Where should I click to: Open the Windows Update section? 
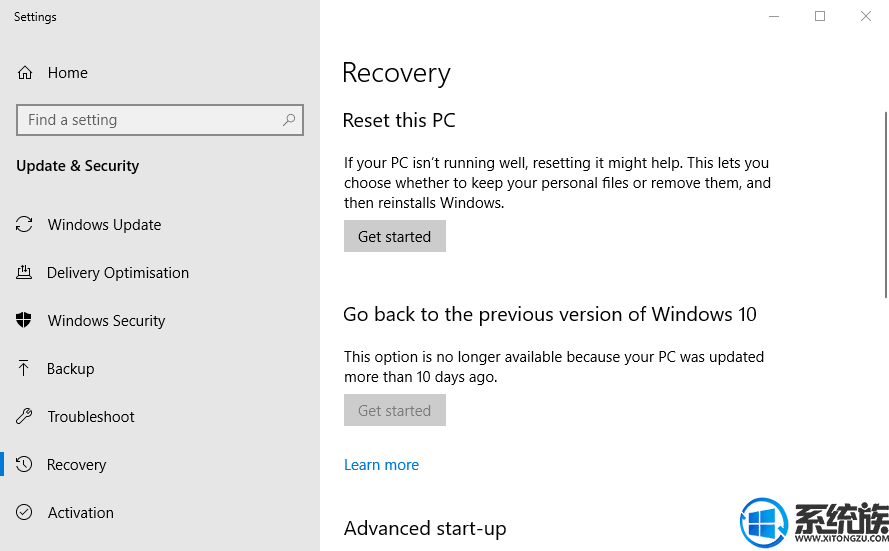104,224
